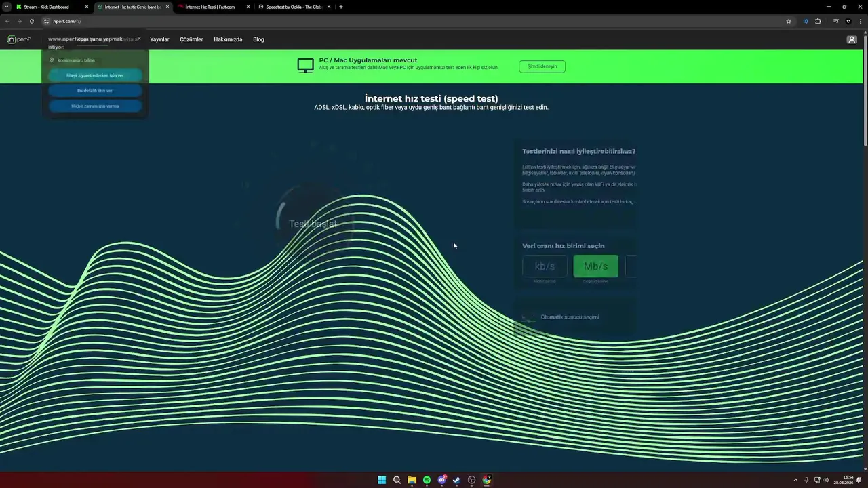Go back to previous page
This screenshot has height=488, width=868.
tap(7, 21)
